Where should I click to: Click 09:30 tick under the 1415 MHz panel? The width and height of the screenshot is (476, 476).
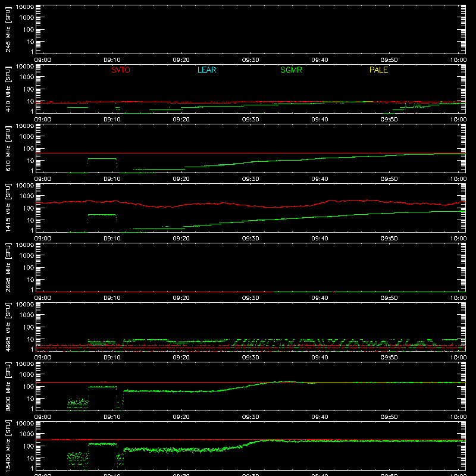click(x=250, y=239)
